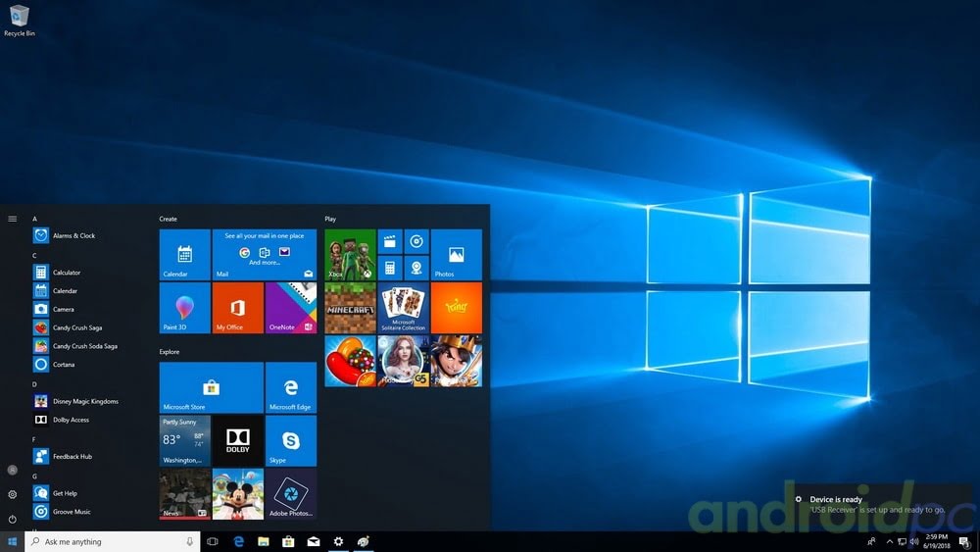This screenshot has height=552, width=980.
Task: Open OneNote tile
Action: pyautogui.click(x=291, y=308)
